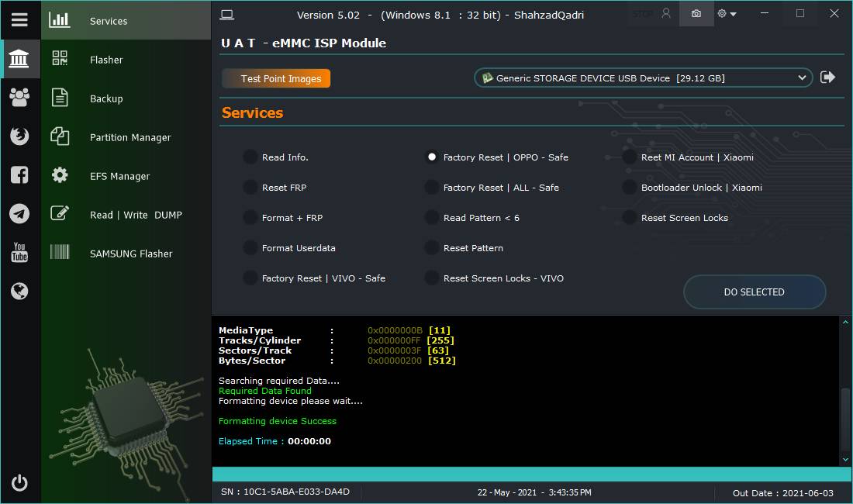
Task: Expand the Generic STORAGE DEVICE dropdown
Action: [643, 78]
